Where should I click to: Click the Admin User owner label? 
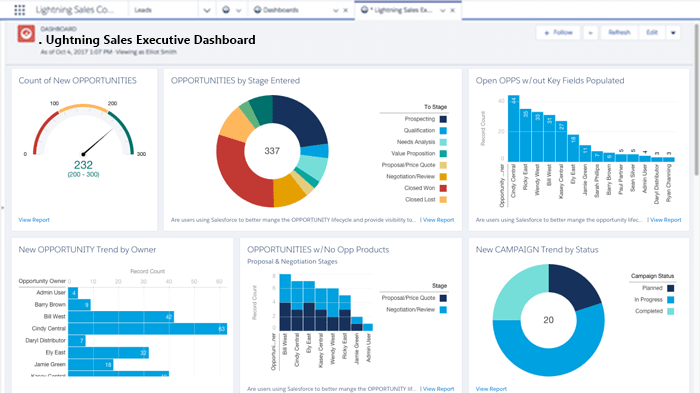51,293
